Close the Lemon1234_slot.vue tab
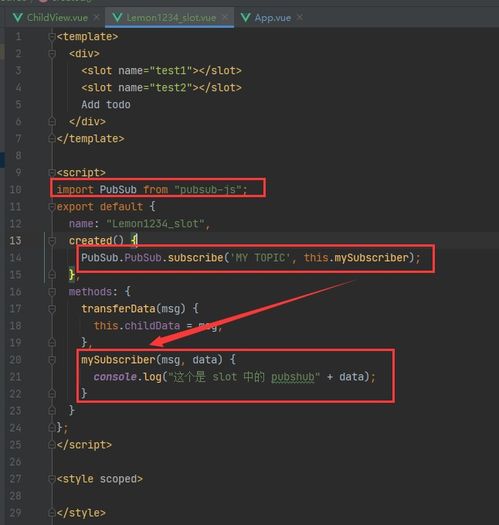The width and height of the screenshot is (499, 525). (x=225, y=17)
